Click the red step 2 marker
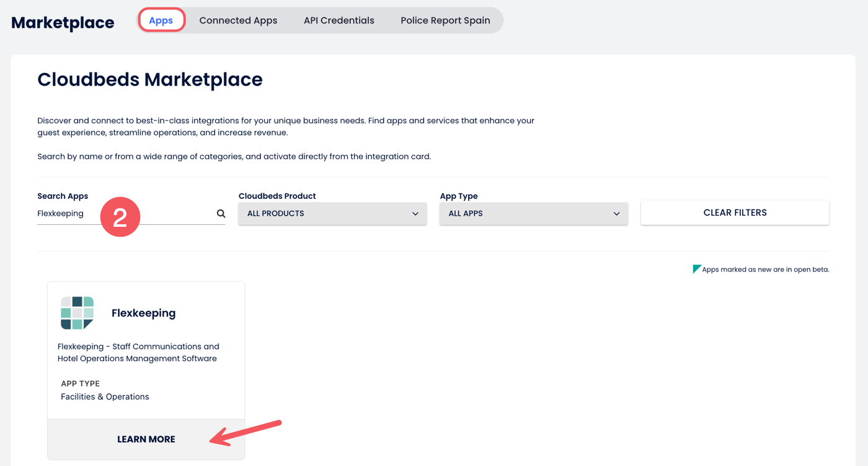This screenshot has width=868, height=466. [x=120, y=217]
